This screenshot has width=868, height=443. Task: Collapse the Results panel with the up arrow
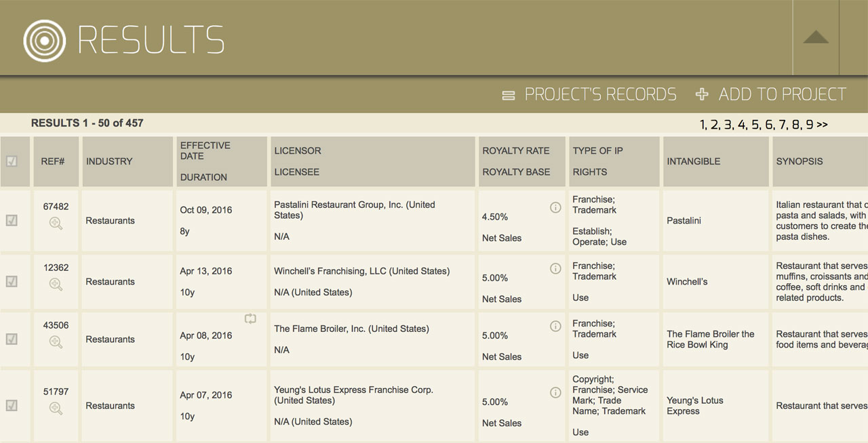click(816, 37)
